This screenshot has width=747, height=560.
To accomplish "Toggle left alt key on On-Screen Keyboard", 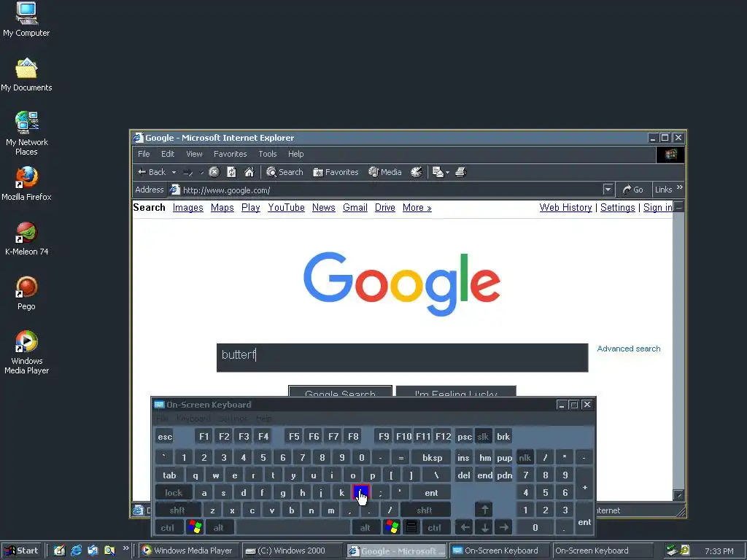I will pos(219,528).
